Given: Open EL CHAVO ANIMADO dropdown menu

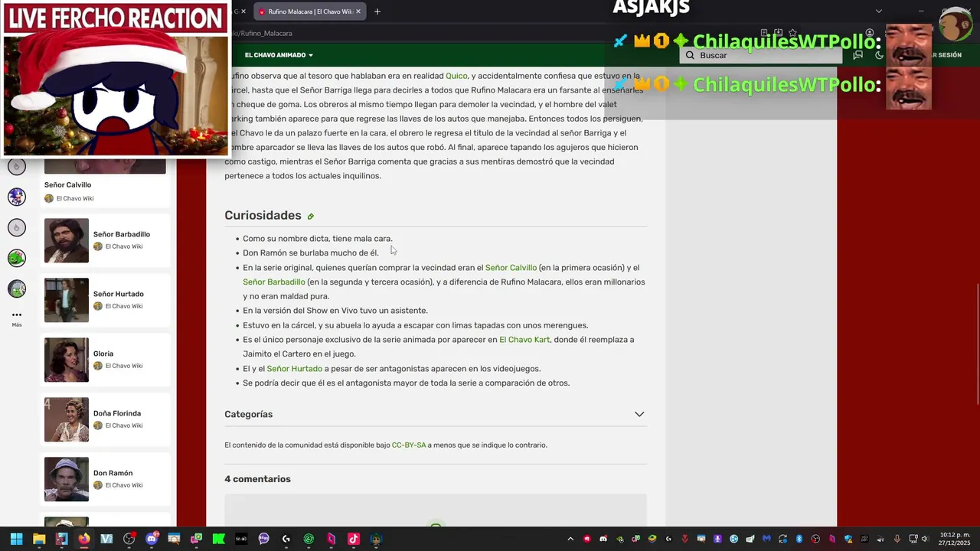Looking at the screenshot, I should tap(279, 55).
